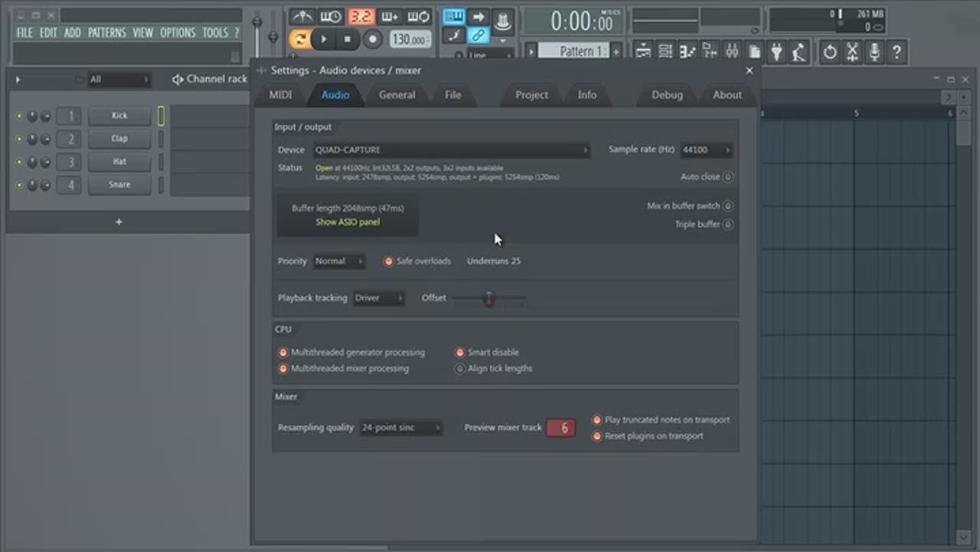Viewport: 980px width, 552px height.
Task: Enable the Triple buffer option
Action: click(727, 224)
